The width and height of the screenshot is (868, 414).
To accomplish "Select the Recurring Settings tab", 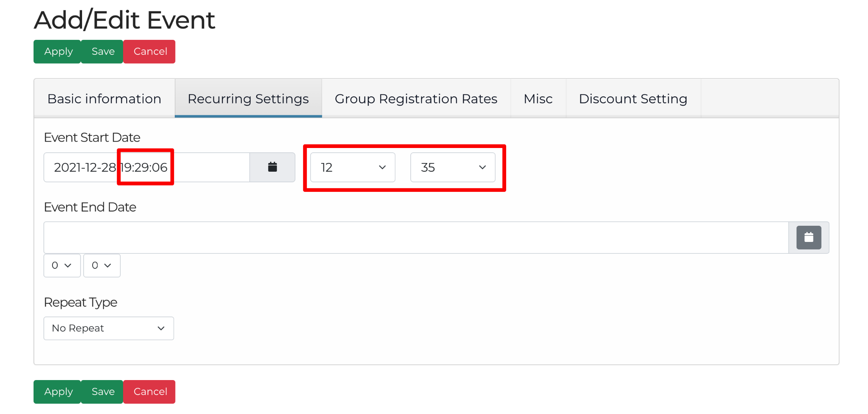I will coord(248,99).
